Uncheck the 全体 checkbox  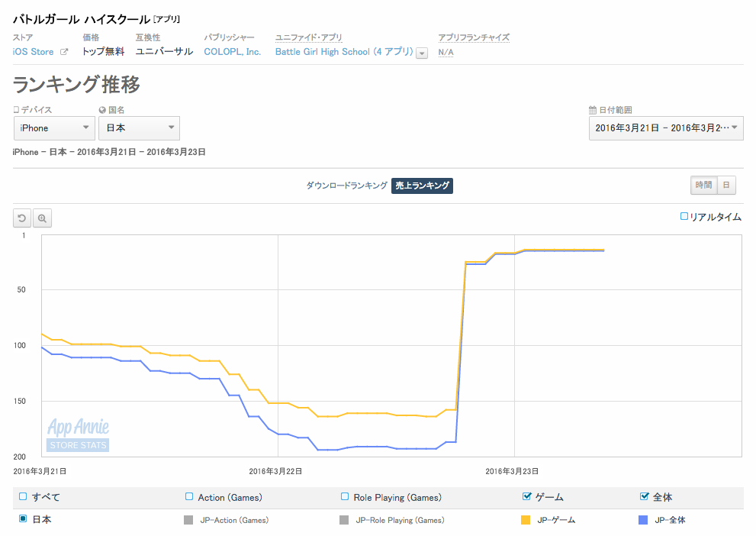coord(644,496)
